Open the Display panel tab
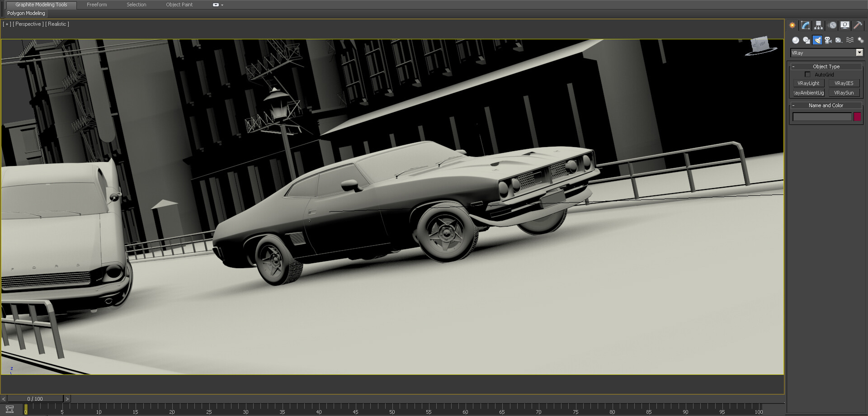Image resolution: width=868 pixels, height=416 pixels. 844,25
